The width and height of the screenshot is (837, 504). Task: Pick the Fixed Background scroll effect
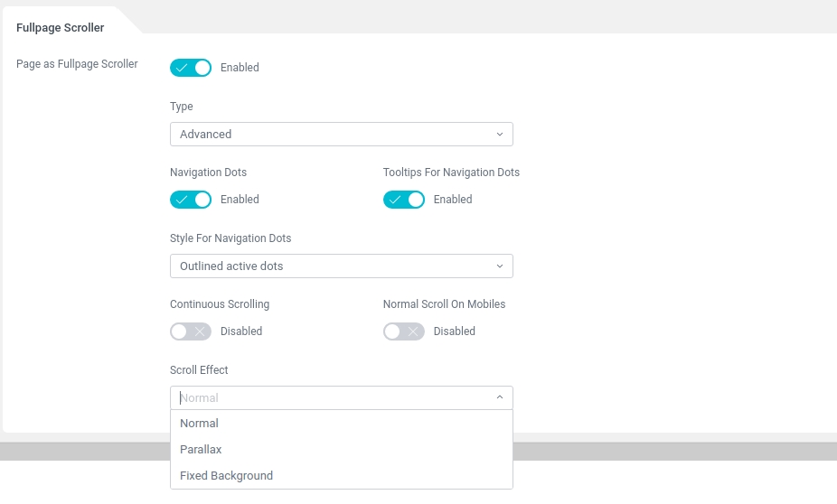tap(226, 476)
